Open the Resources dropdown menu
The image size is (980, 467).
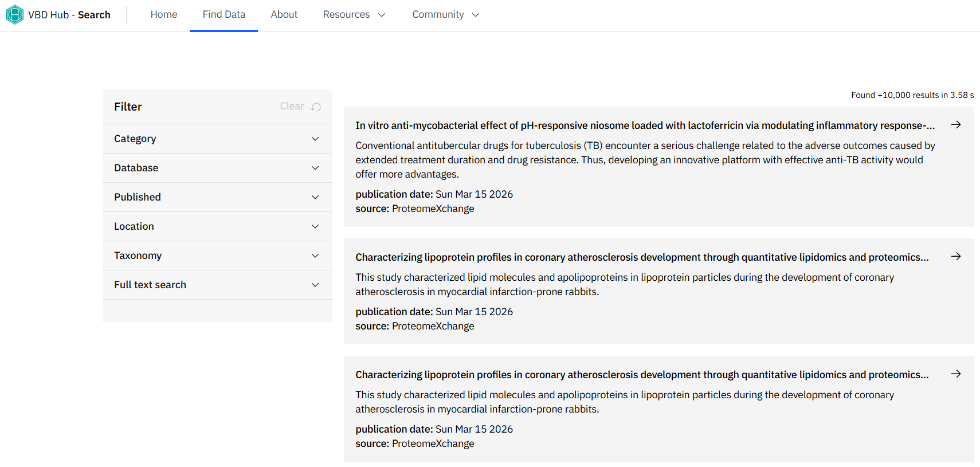click(x=354, y=14)
